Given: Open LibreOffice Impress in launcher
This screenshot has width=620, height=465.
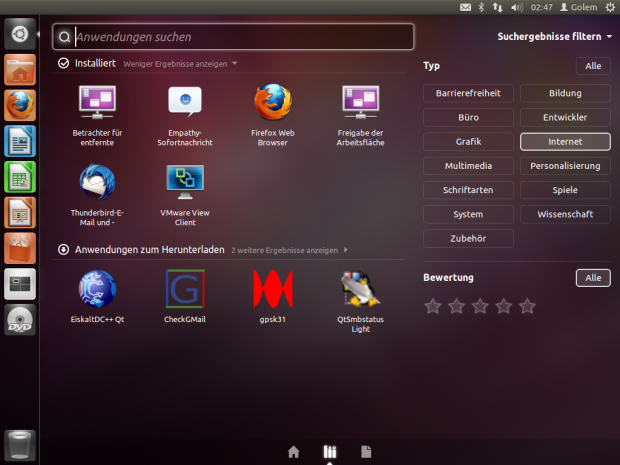Looking at the screenshot, I should tap(20, 212).
